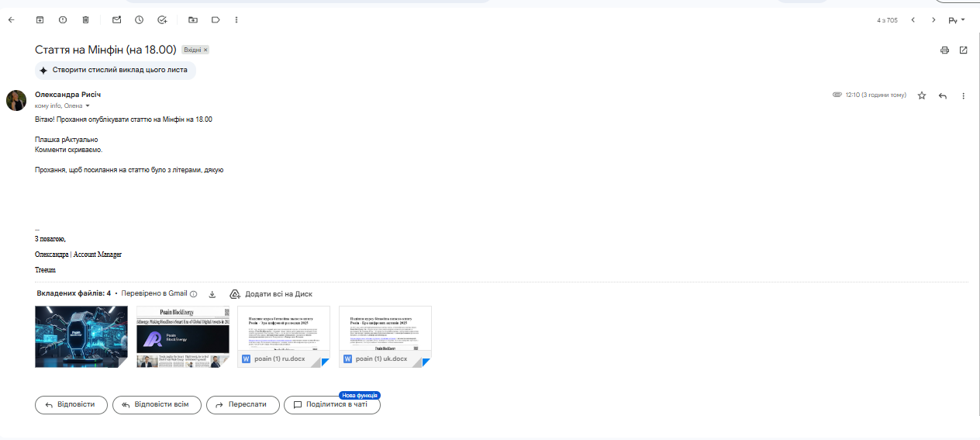Click Додати всі на Диск
This screenshot has height=440, width=980.
point(271,294)
